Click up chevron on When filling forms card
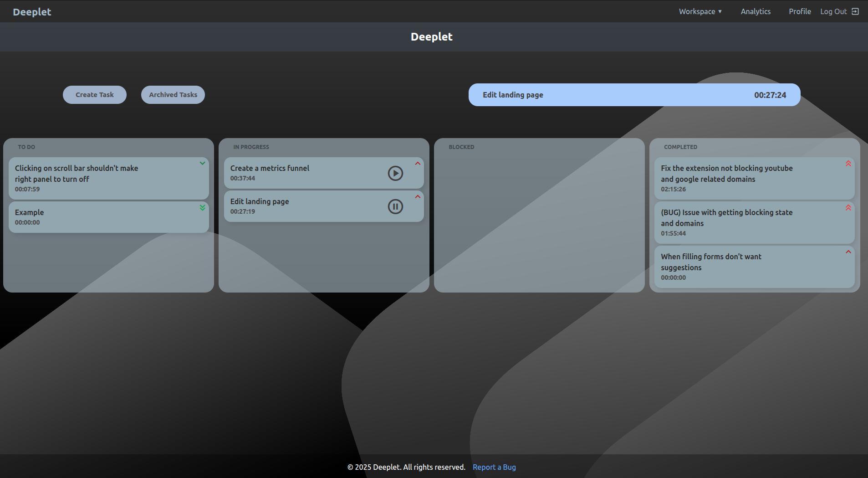Image resolution: width=868 pixels, height=478 pixels. tap(848, 252)
